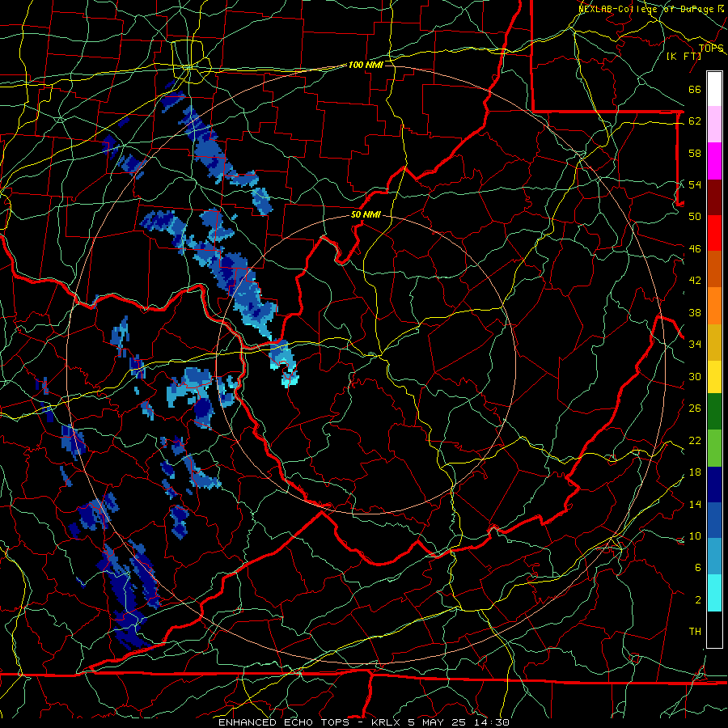
Task: Select the '54' scale label
Action: [x=695, y=184]
